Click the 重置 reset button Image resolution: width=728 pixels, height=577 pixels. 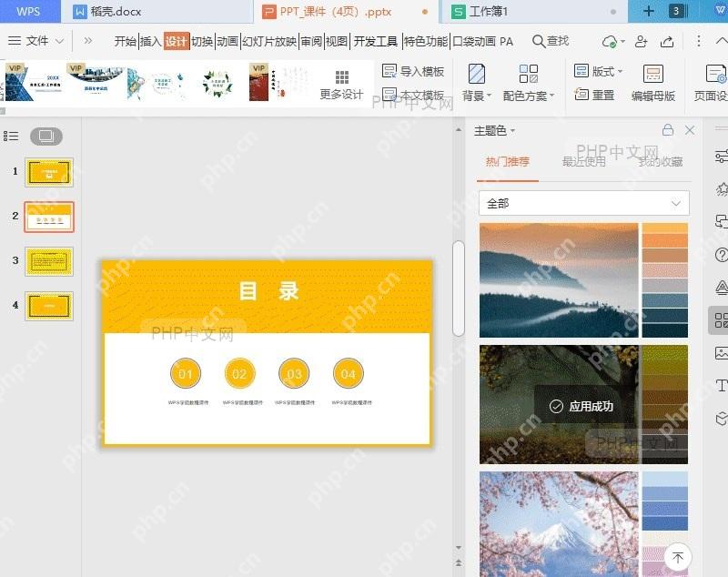(595, 95)
